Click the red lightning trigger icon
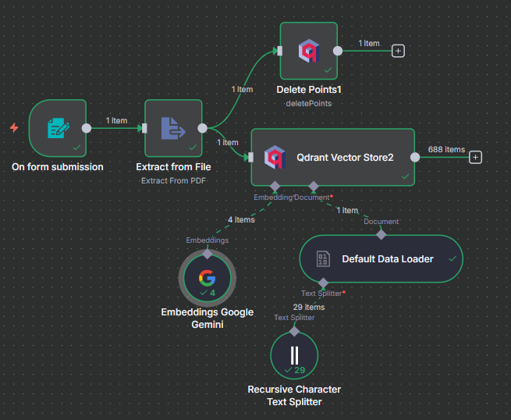The width and height of the screenshot is (511, 420). (x=14, y=127)
